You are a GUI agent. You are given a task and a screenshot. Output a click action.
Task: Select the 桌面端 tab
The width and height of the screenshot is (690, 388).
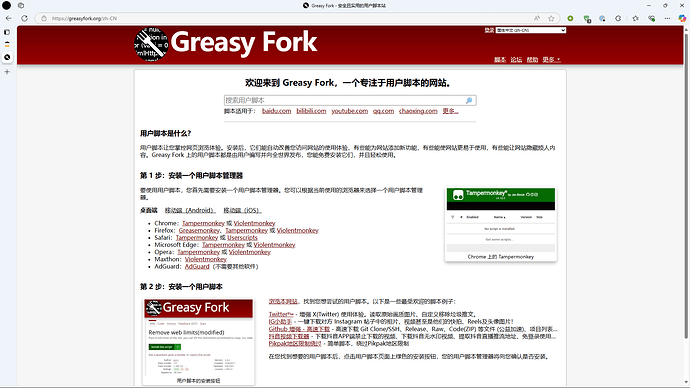[x=149, y=210]
